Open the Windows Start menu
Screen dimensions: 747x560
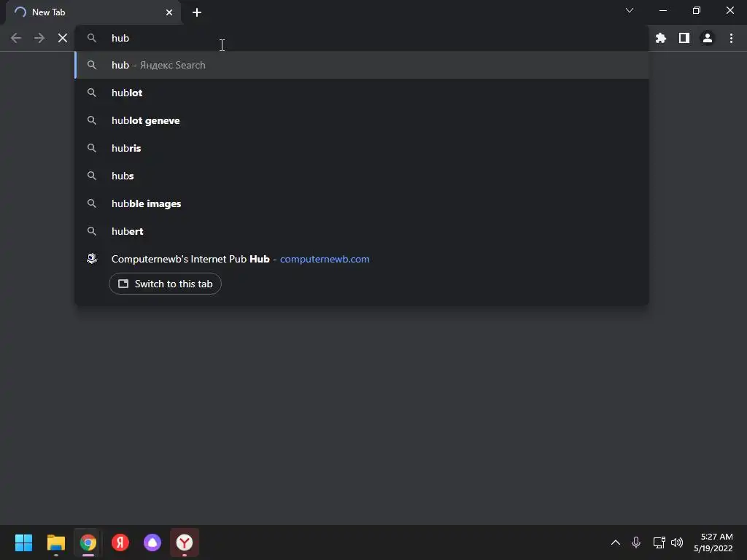23,542
